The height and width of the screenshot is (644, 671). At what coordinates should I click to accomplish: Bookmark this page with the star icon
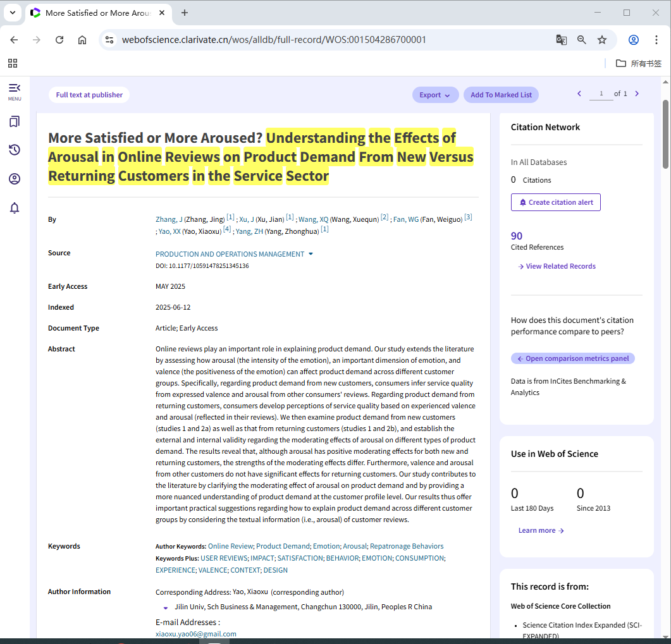point(602,40)
